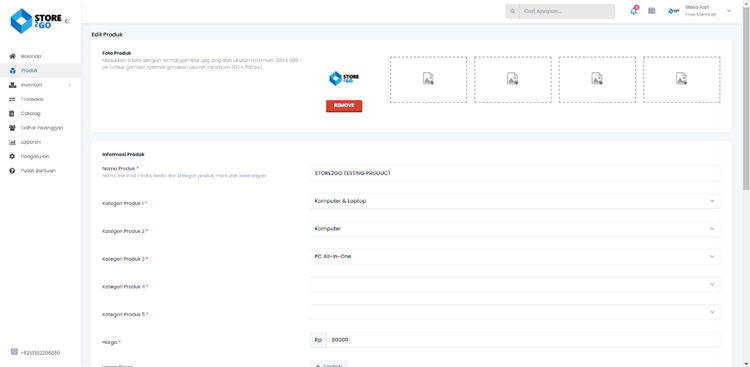This screenshot has width=750, height=367.
Task: Click the Pusat Bantuan question icon
Action: click(x=12, y=171)
